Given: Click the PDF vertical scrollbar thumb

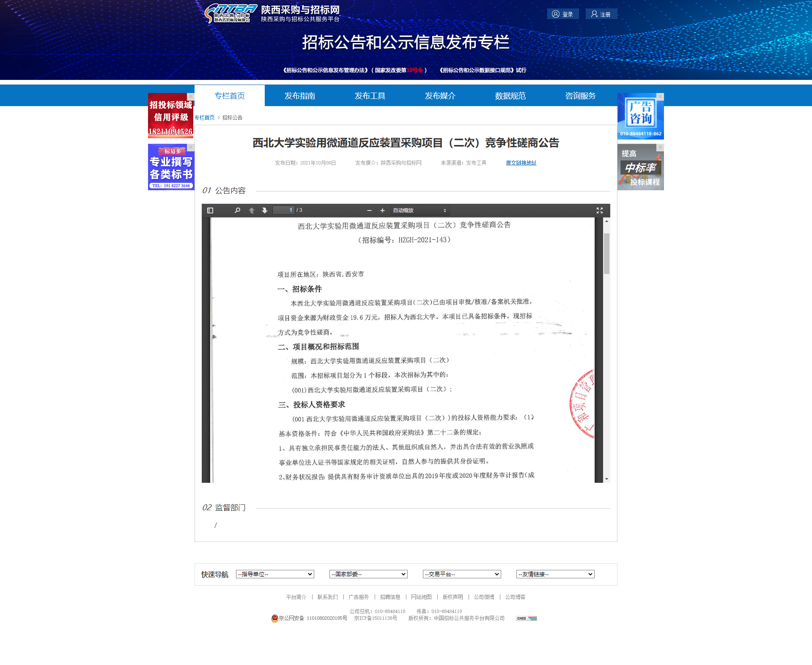Looking at the screenshot, I should point(606,254).
